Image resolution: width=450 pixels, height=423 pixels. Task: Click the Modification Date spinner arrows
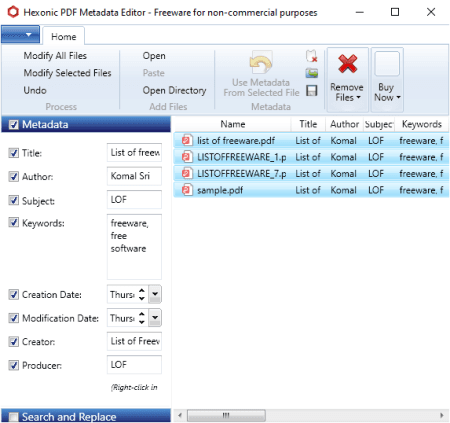pos(142,318)
